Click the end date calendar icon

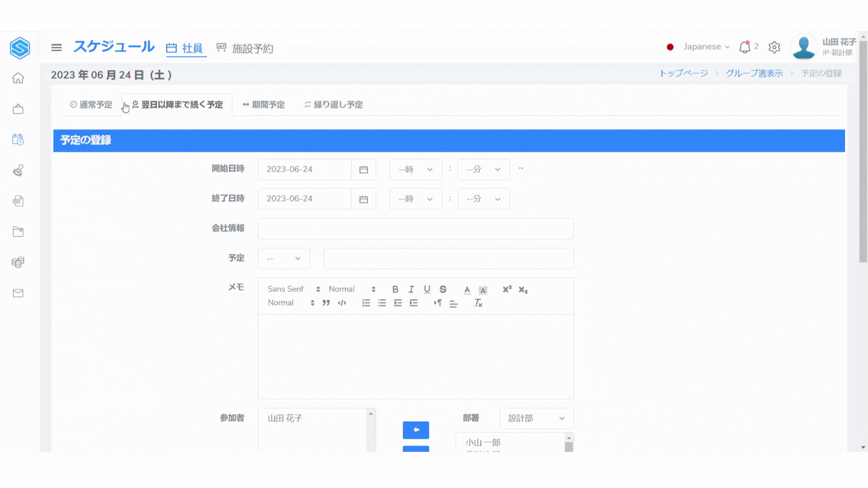363,199
